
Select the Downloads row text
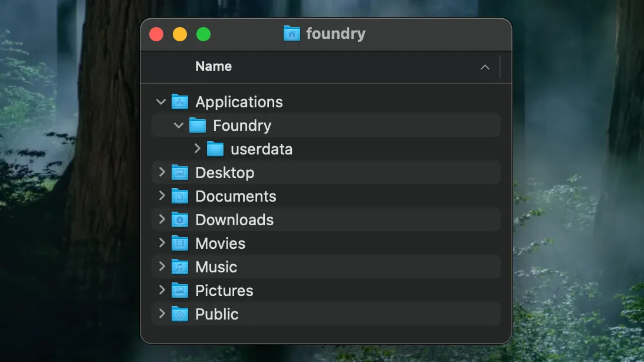235,220
